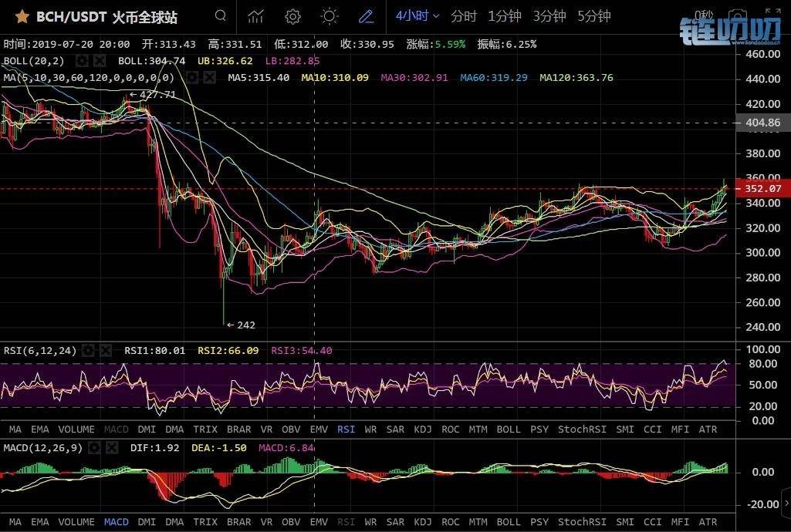Select KDJ in the RSI panel's indicator tabs

[423, 429]
